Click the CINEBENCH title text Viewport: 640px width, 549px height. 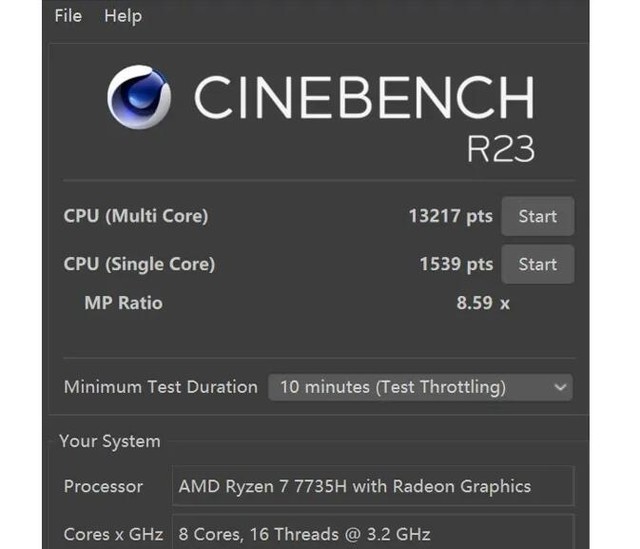click(x=363, y=98)
